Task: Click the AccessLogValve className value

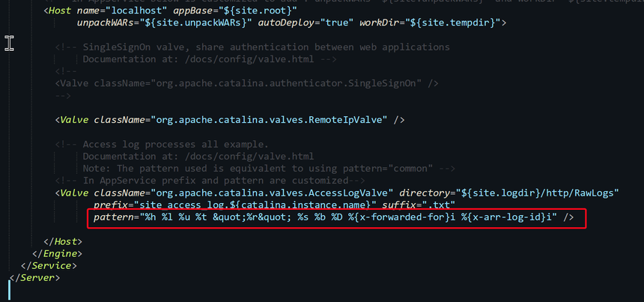Action: click(x=273, y=193)
